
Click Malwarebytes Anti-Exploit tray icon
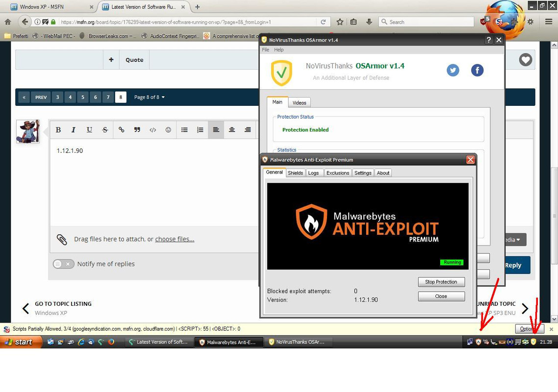(x=478, y=342)
